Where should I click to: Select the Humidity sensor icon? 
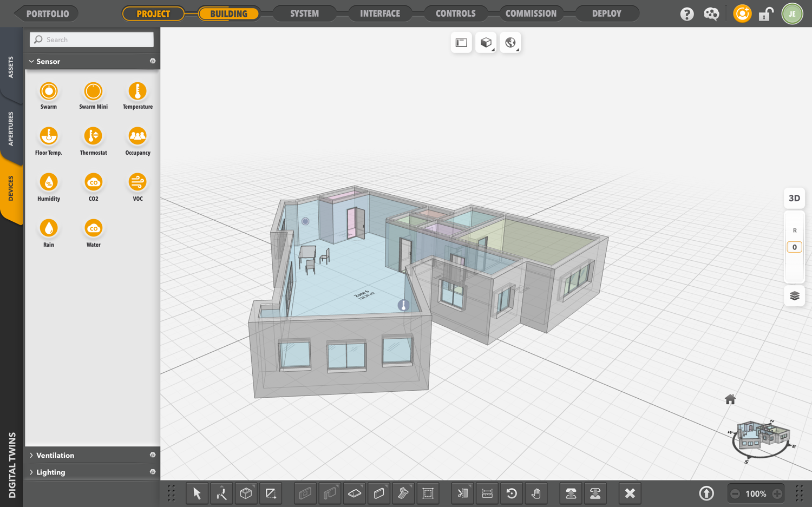tap(49, 182)
